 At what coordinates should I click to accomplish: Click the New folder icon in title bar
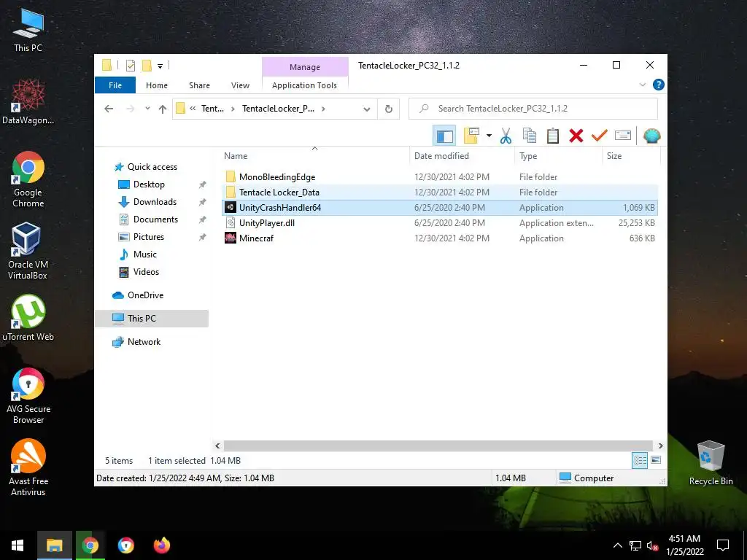(x=147, y=66)
